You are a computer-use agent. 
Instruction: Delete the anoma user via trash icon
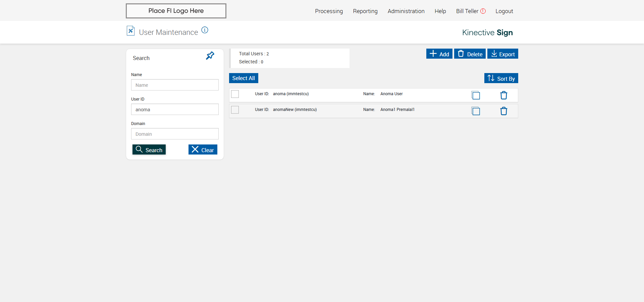click(x=503, y=95)
